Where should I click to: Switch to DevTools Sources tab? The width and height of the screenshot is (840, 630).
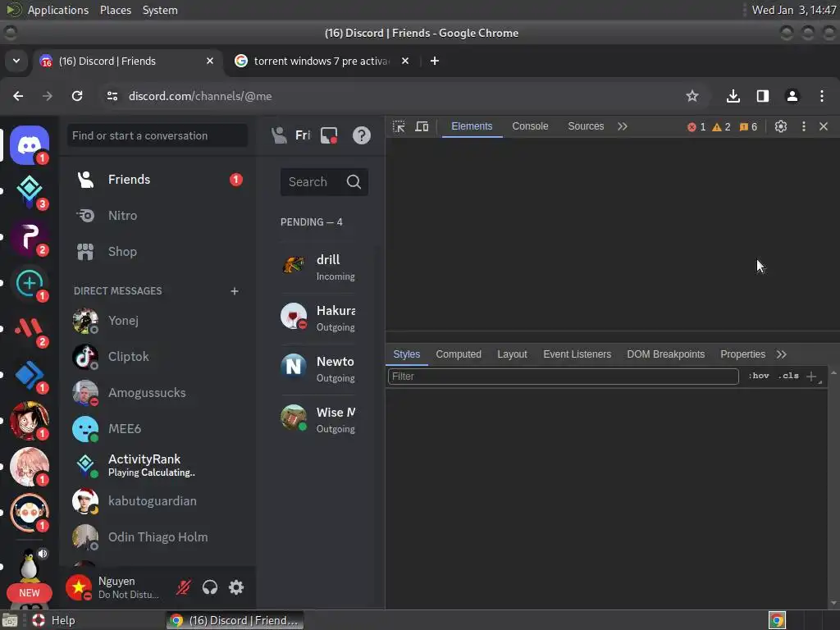[586, 126]
